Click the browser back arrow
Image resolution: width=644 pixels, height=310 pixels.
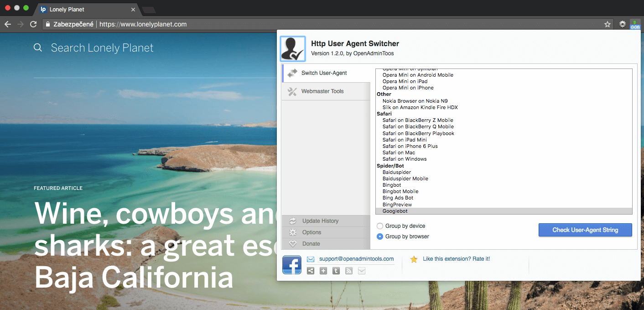7,24
